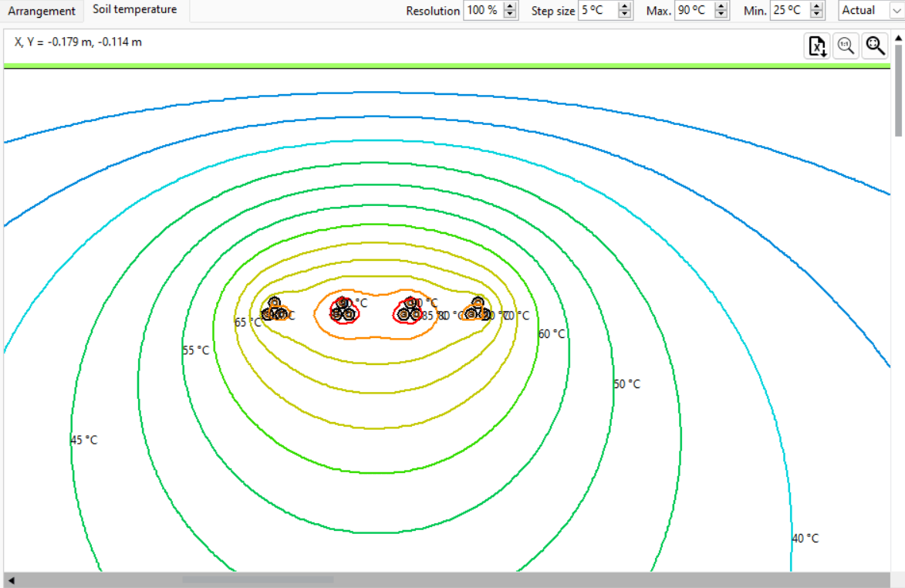Click the Step size value field
The height and width of the screenshot is (588, 905).
(x=596, y=11)
